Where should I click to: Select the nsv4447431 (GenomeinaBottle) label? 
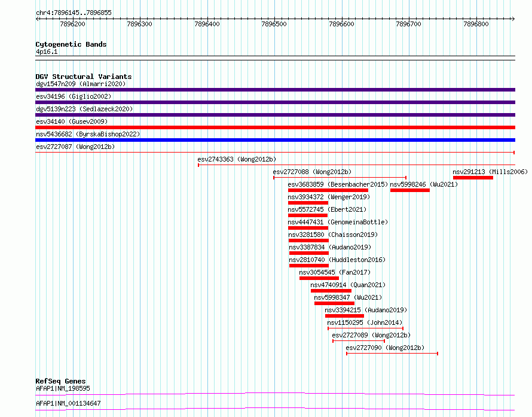tap(338, 222)
